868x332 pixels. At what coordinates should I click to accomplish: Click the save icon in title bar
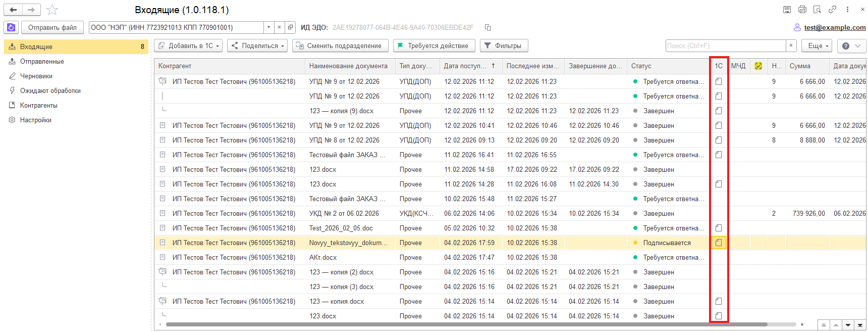(787, 10)
